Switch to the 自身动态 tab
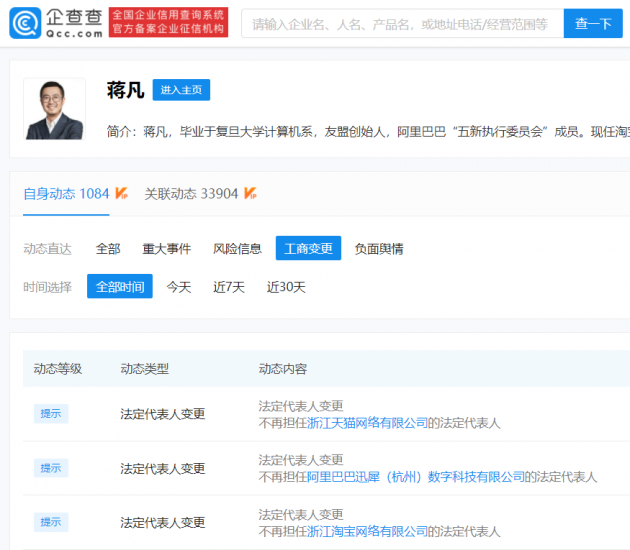This screenshot has width=630, height=550. pyautogui.click(x=66, y=193)
